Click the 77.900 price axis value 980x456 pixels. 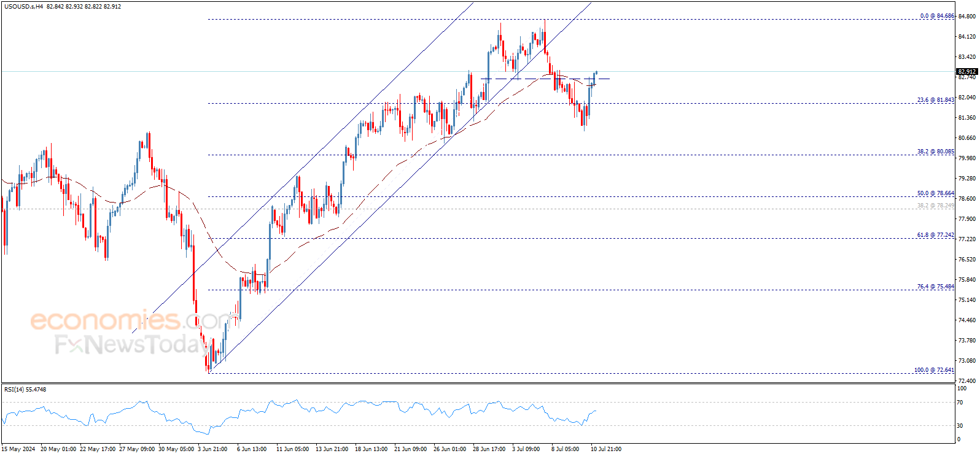pyautogui.click(x=967, y=219)
